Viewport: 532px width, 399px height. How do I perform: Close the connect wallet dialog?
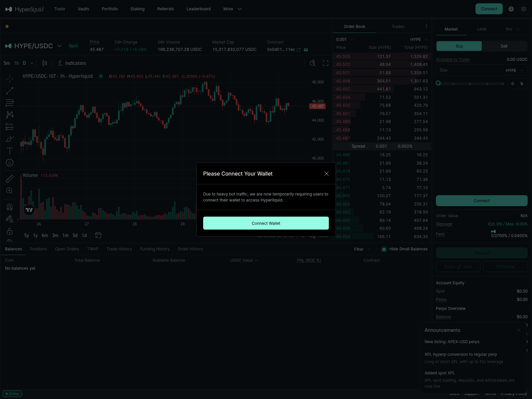pyautogui.click(x=327, y=174)
